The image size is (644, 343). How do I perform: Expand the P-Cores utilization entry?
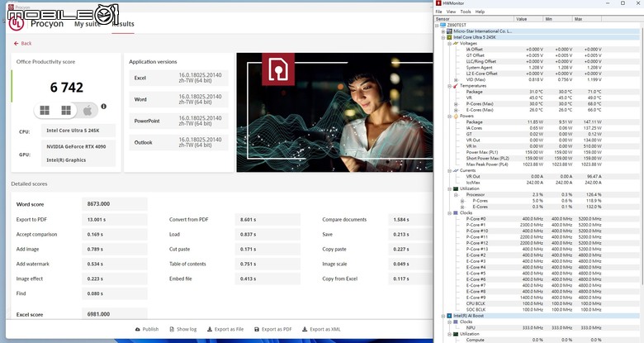(x=462, y=201)
